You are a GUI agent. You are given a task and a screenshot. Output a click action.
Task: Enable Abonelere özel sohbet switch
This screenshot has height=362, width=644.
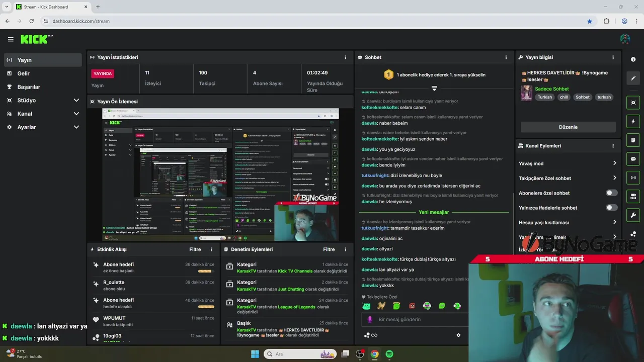pyautogui.click(x=611, y=193)
